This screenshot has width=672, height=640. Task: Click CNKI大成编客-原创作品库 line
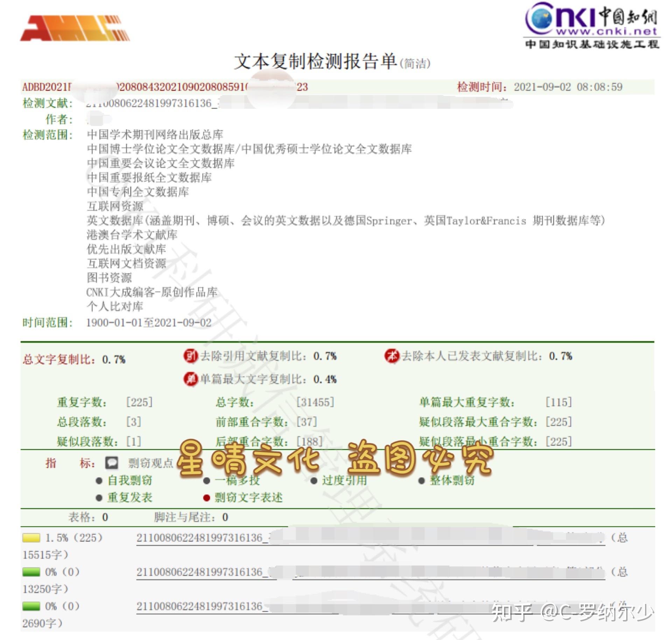152,292
